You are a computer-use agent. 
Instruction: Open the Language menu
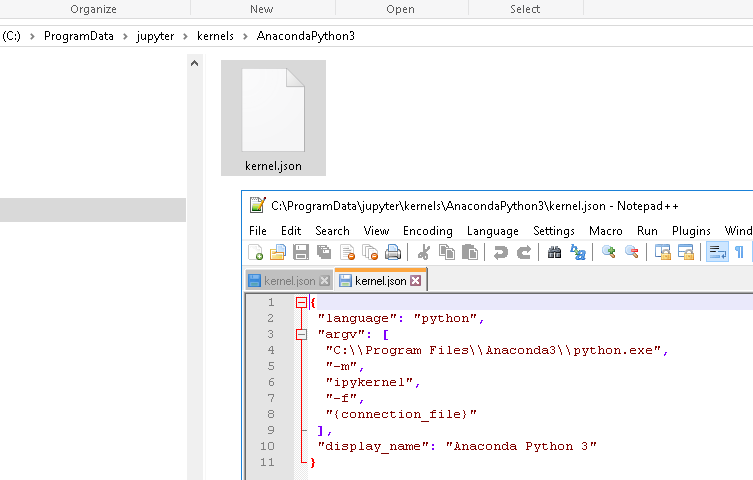[x=492, y=231]
